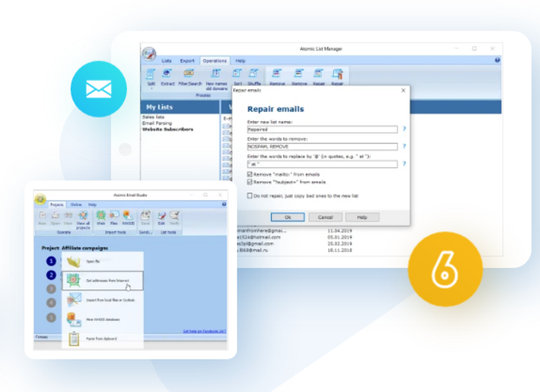Edit the words to remove field
The width and height of the screenshot is (540, 392).
[322, 147]
